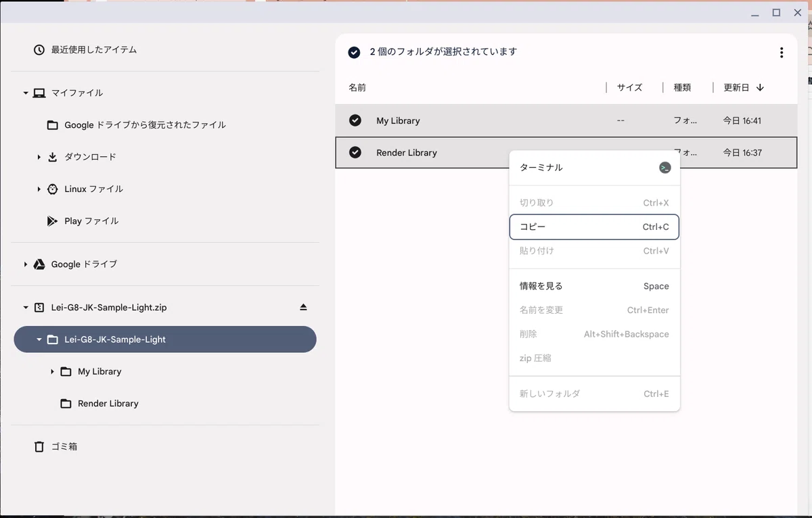Expand My Library in the sidebar tree
Screen dimensions: 812x518
[x=52, y=372]
